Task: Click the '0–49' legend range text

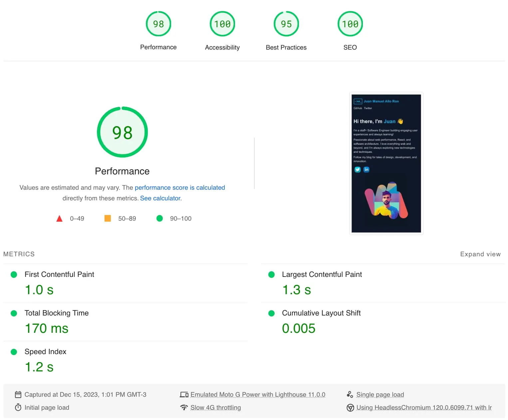Action: click(x=77, y=219)
